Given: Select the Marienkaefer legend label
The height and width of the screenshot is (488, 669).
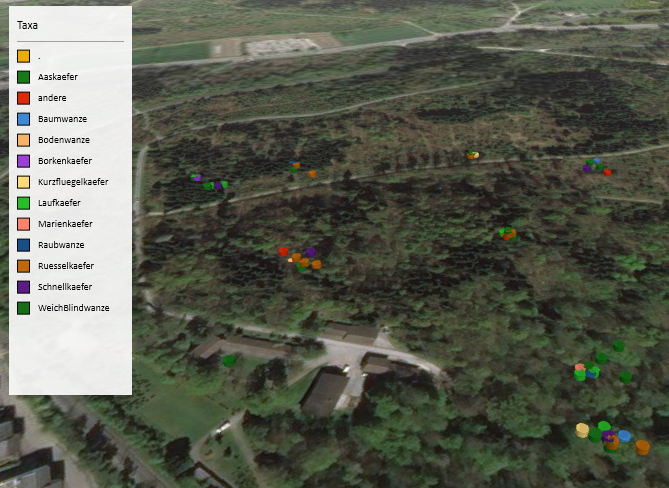Looking at the screenshot, I should pos(65,224).
